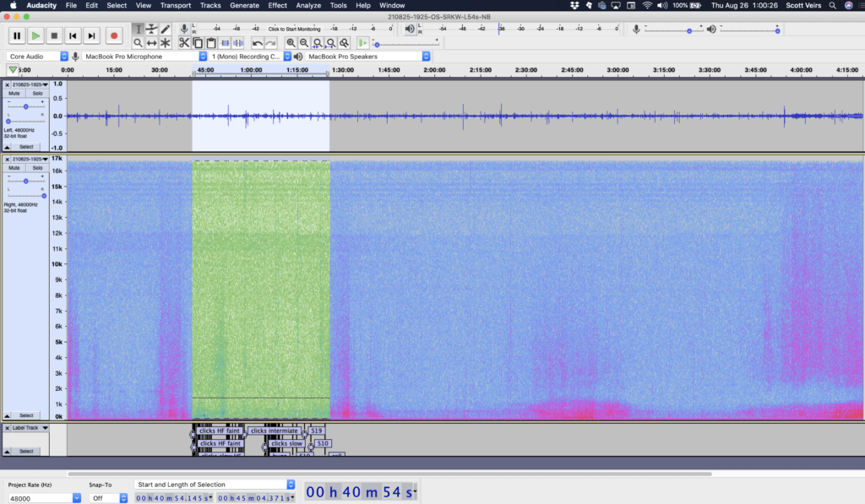Image resolution: width=865 pixels, height=504 pixels.
Task: Open the Effect menu
Action: tap(277, 6)
